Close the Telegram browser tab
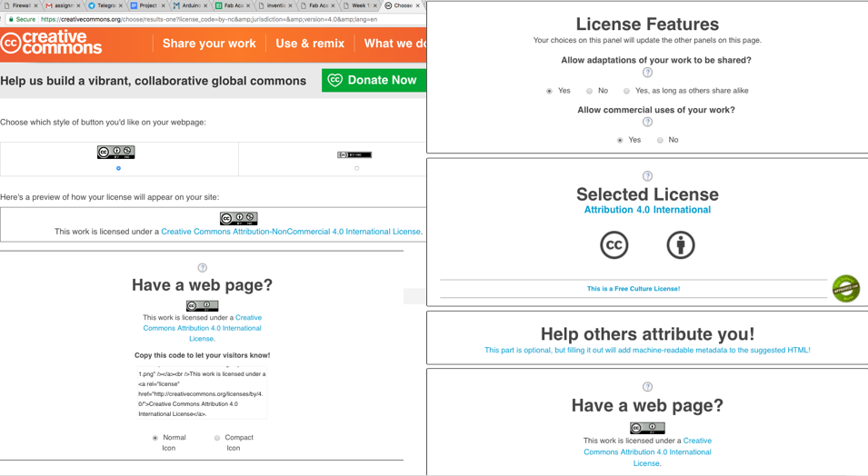This screenshot has height=476, width=868. tap(121, 5)
